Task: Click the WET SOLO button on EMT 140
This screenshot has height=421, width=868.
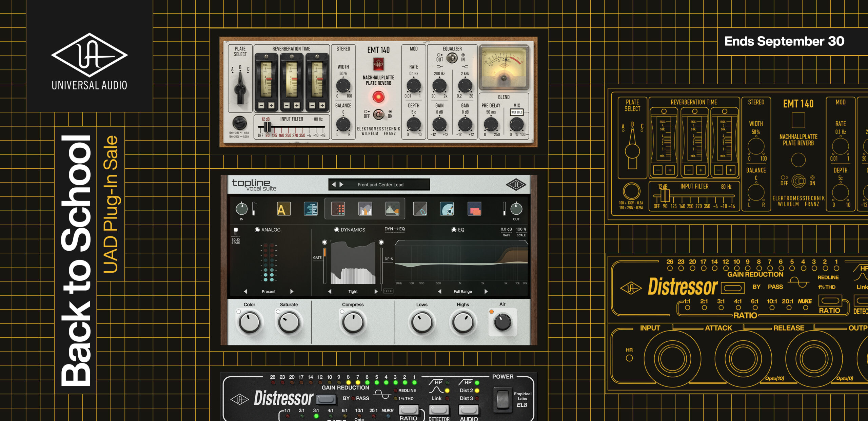Action: pos(517,112)
